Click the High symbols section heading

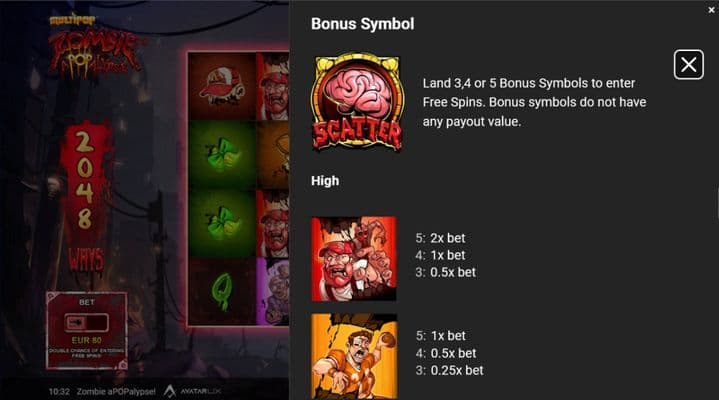point(325,181)
